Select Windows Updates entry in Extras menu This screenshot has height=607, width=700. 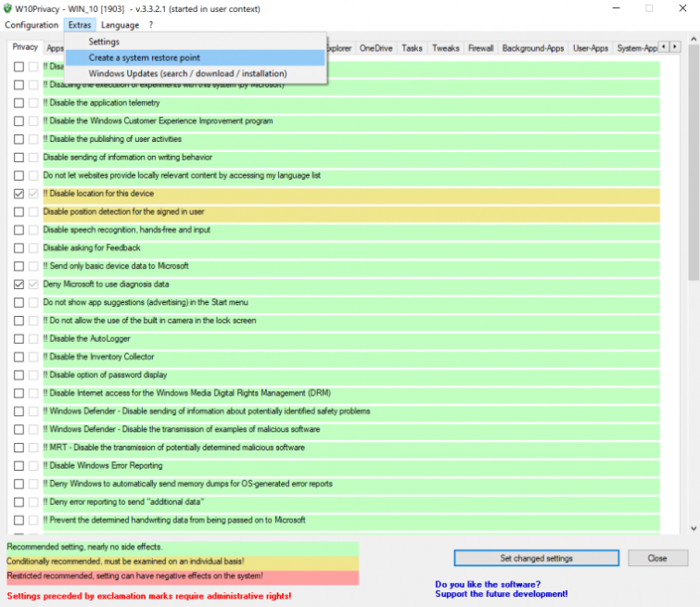(187, 73)
